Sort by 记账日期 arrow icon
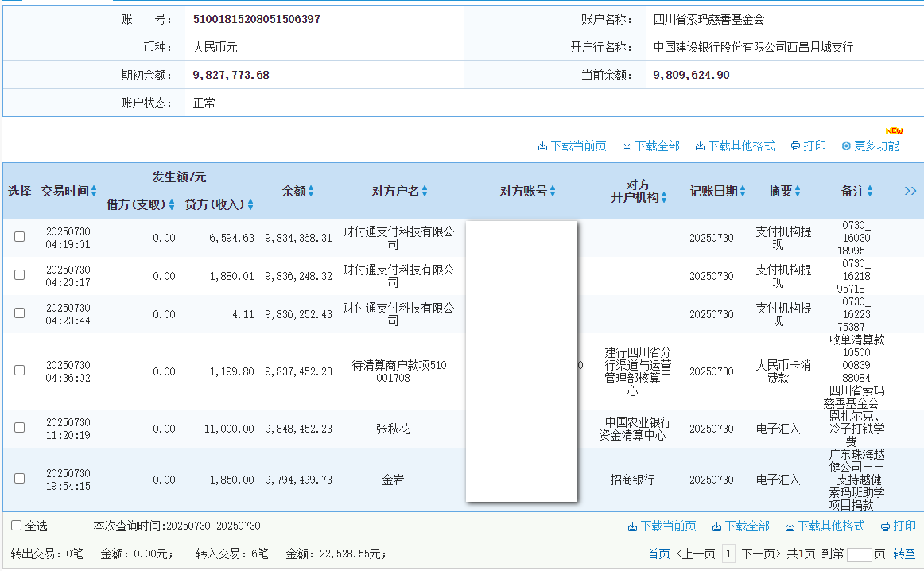 [743, 191]
